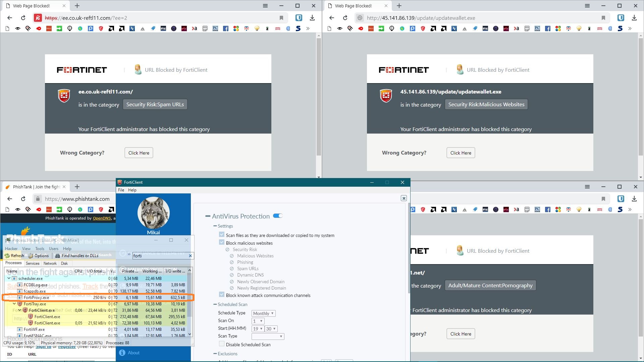Collapse the scheduler.exe process tree
This screenshot has width=644, height=362.
pos(9,279)
